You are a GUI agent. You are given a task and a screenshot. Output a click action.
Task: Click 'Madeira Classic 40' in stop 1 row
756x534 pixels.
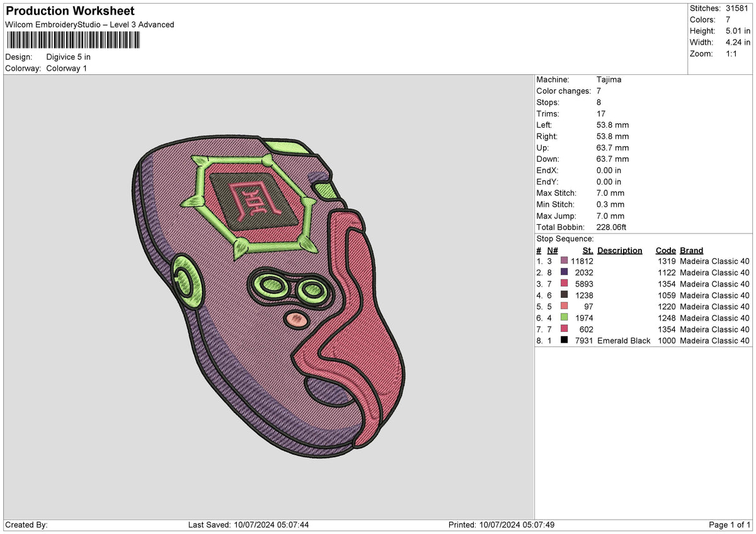pos(714,261)
